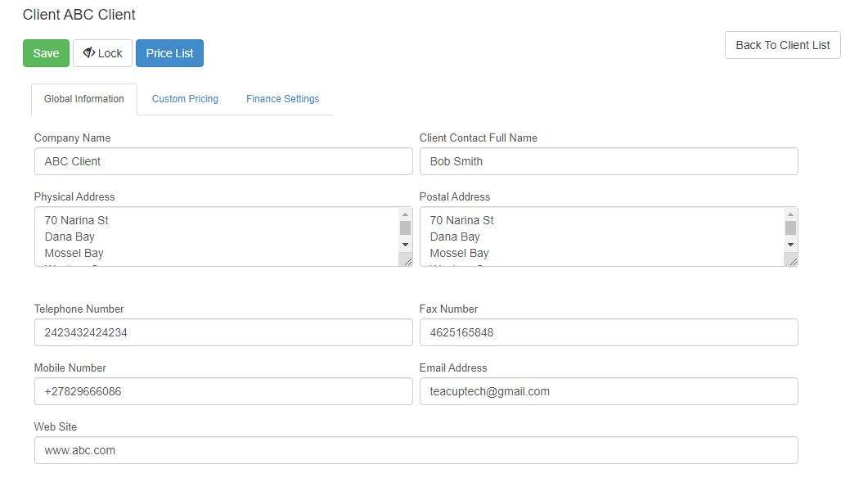Switch to the Custom Pricing tab

185,99
